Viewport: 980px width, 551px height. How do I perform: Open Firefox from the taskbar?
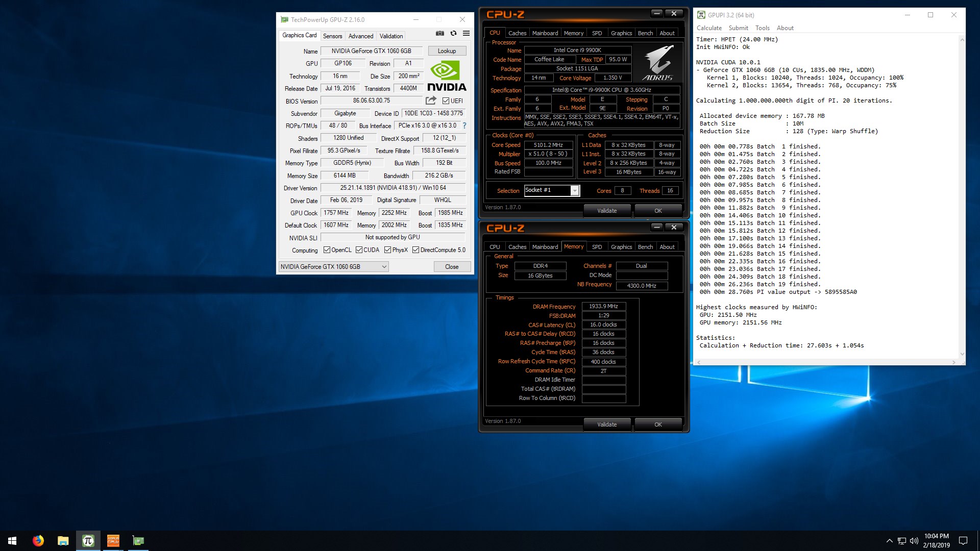point(38,541)
